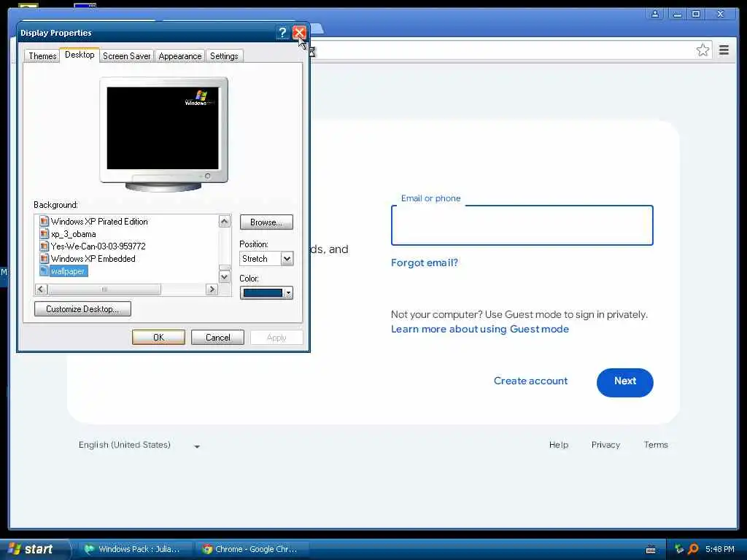The height and width of the screenshot is (560, 747).
Task: Click the Chrome profile user icon in title bar
Action: point(655,14)
